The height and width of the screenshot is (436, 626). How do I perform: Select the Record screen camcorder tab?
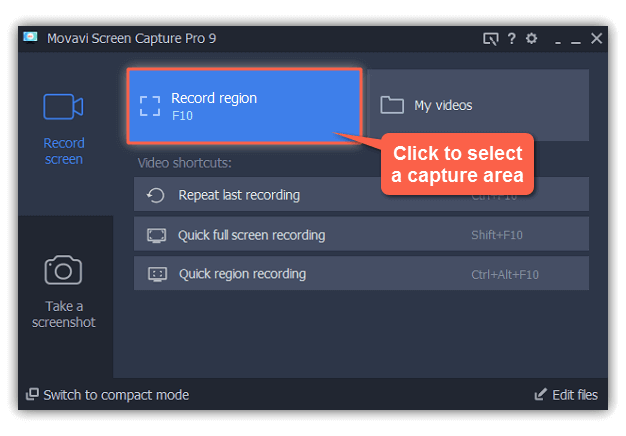click(x=64, y=129)
